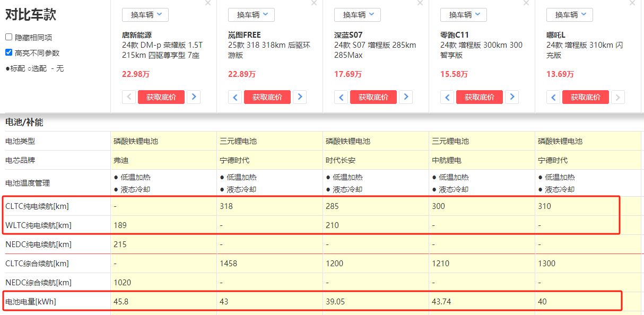Click the 13.69万 price of 哪吒L

pyautogui.click(x=560, y=74)
